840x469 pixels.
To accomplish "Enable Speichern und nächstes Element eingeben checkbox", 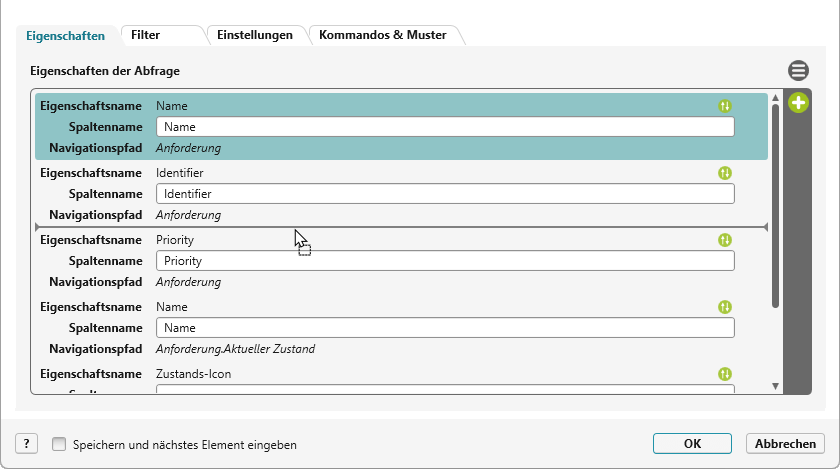I will (59, 444).
